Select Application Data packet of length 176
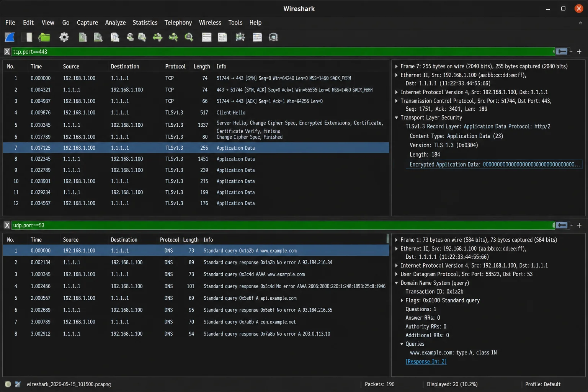The width and height of the screenshot is (588, 392). click(x=196, y=203)
